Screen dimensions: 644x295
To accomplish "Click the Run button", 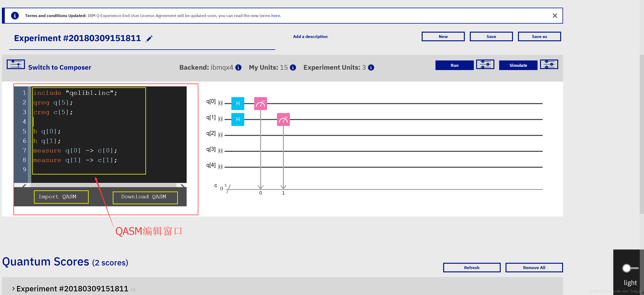I will click(455, 65).
